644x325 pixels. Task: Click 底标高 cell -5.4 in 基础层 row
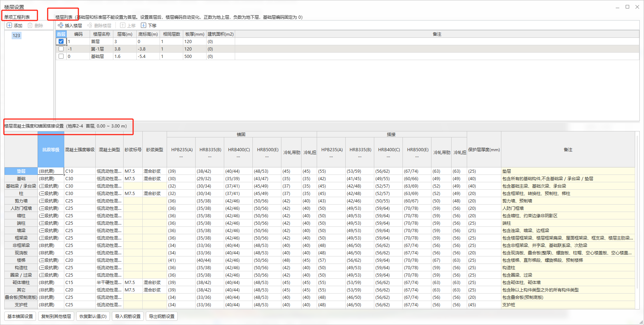148,56
